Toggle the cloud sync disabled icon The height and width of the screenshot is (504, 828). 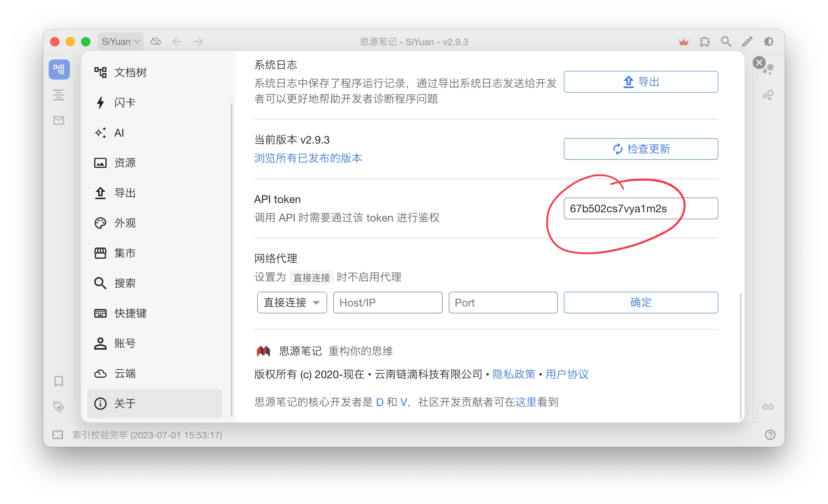pos(156,42)
